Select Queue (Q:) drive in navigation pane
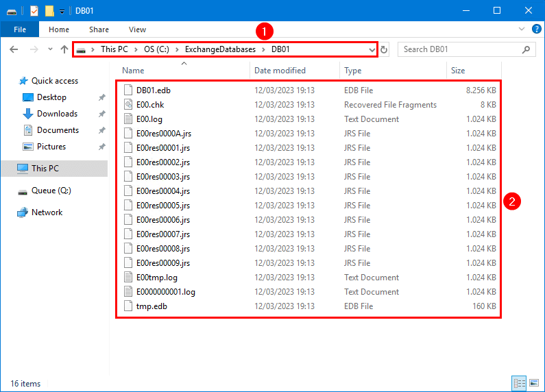Viewport: 545px width, 392px height. tap(51, 191)
